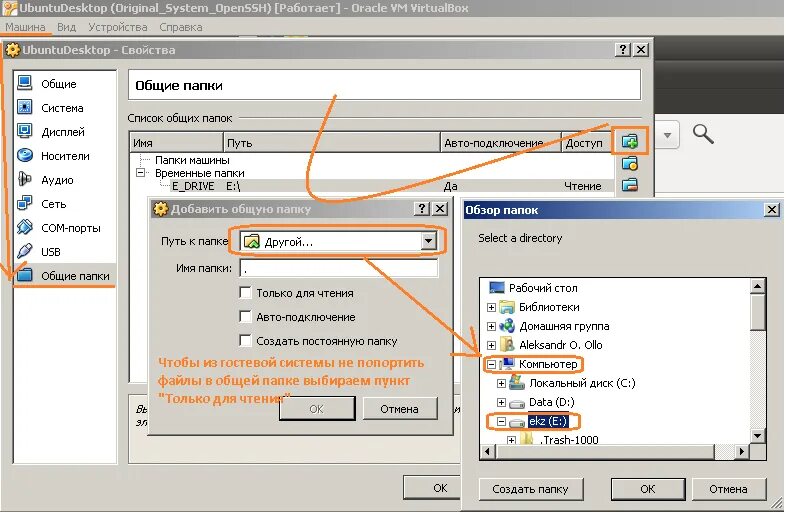Screen dimensions: 786x512
Task: Open the Общие settings category
Action: [59, 84]
